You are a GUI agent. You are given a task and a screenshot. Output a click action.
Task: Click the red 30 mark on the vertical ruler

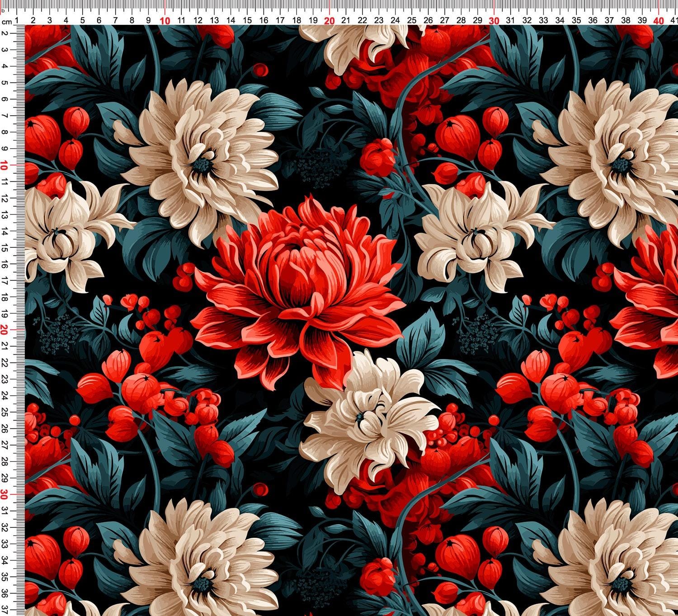pyautogui.click(x=4, y=495)
